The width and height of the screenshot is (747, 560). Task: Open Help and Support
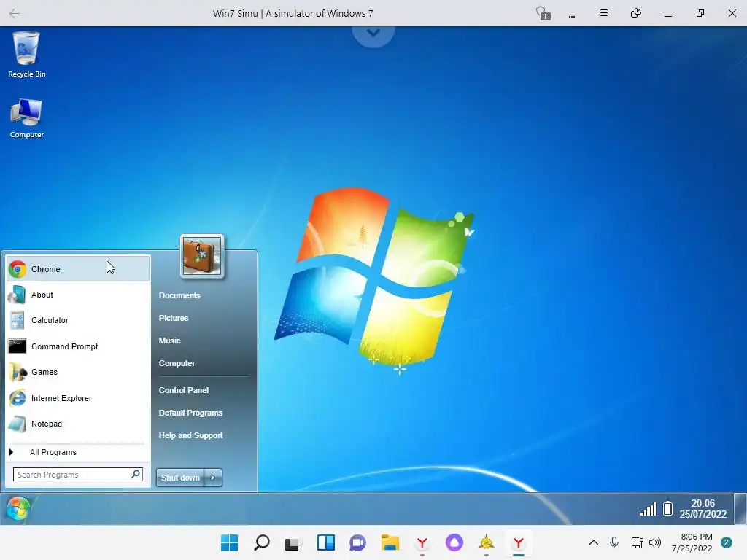(x=190, y=435)
